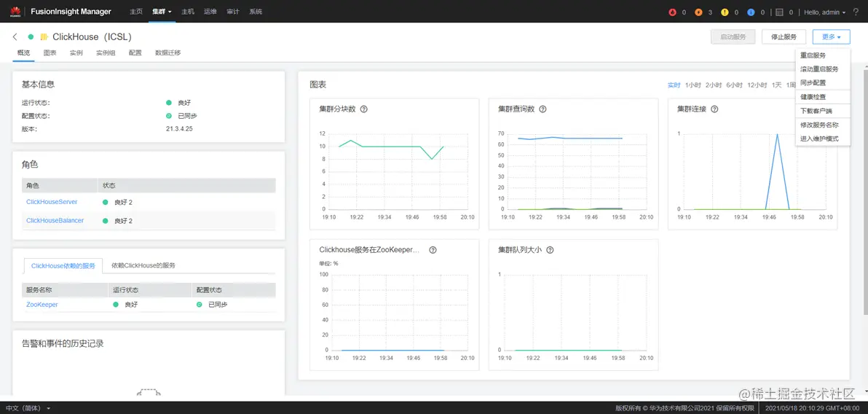This screenshot has height=414, width=868.
Task: Open the minor alarms yellow icon
Action: pos(725,12)
